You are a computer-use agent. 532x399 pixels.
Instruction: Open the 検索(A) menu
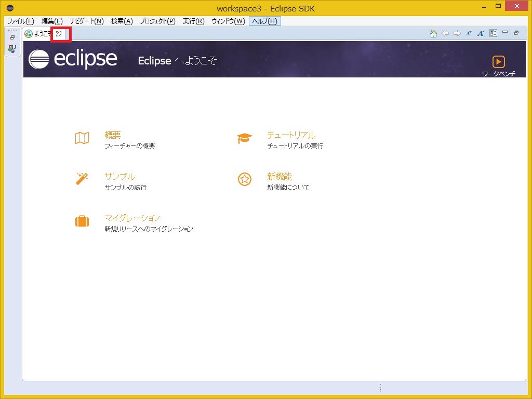coord(122,21)
